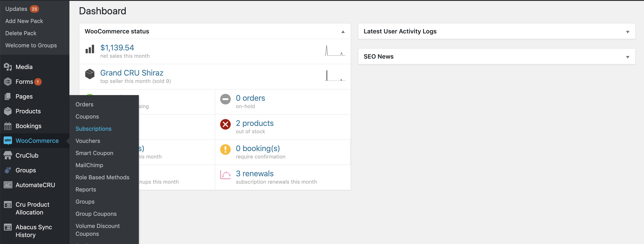Click Latest User Activity Logs title
The width and height of the screenshot is (644, 244).
pyautogui.click(x=400, y=31)
